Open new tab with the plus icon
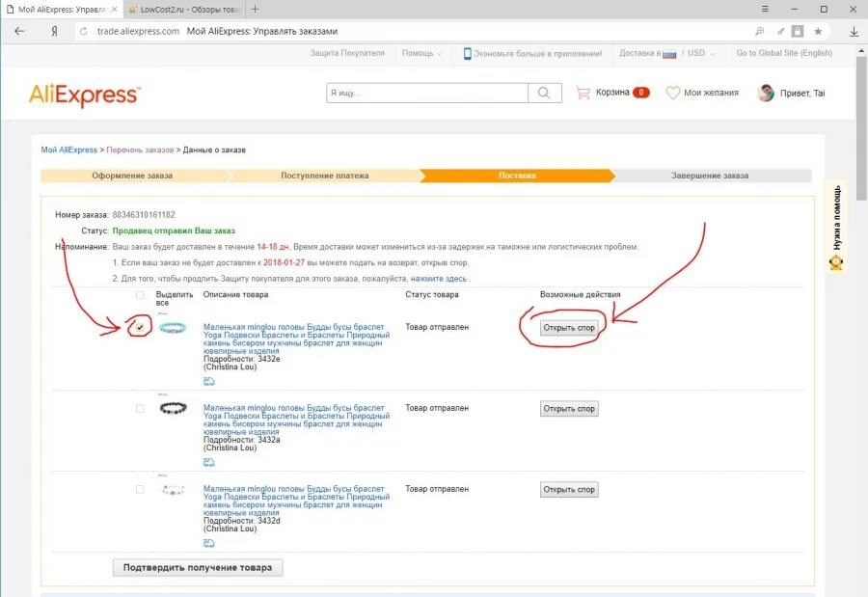 255,10
